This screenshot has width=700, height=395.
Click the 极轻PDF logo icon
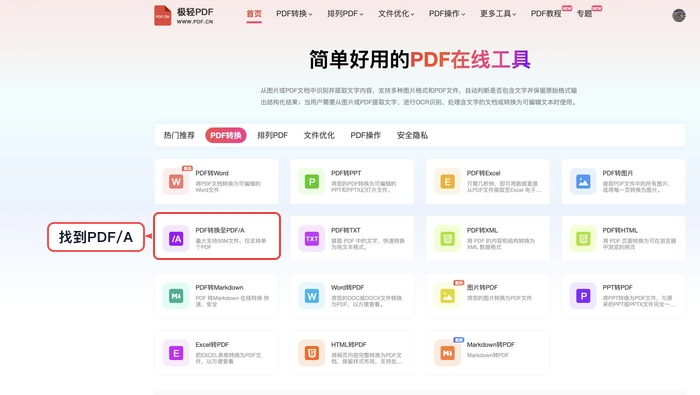(162, 16)
